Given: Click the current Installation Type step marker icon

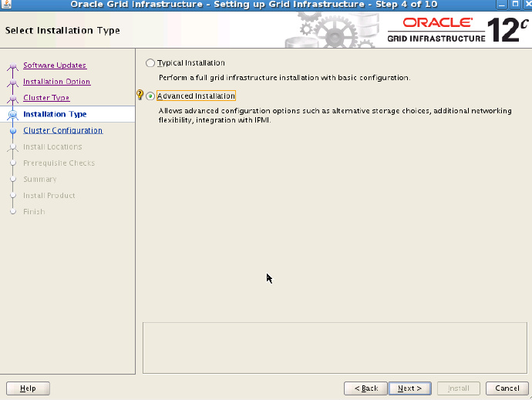Looking at the screenshot, I should [x=13, y=115].
